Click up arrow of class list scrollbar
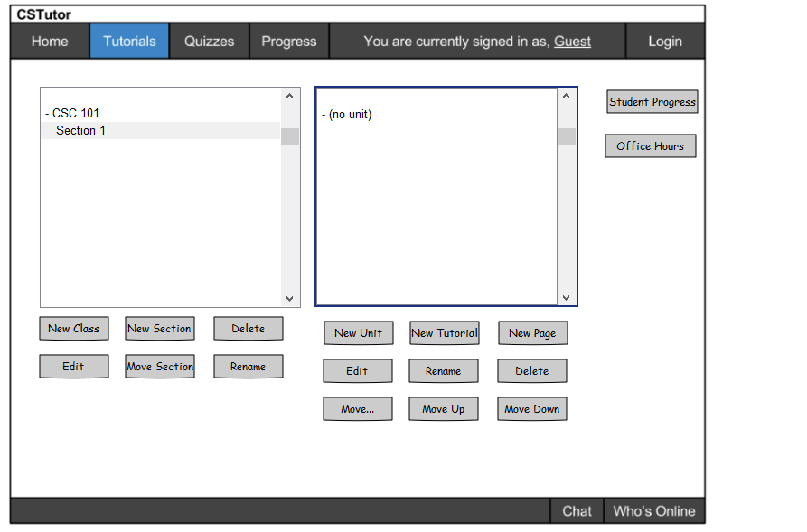This screenshot has width=807, height=532. [290, 97]
